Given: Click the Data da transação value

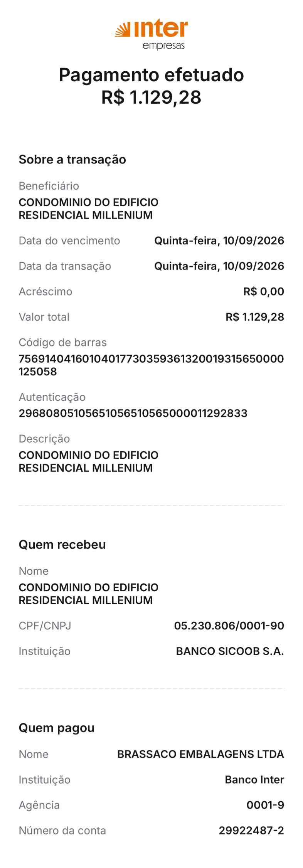Looking at the screenshot, I should coord(219,266).
